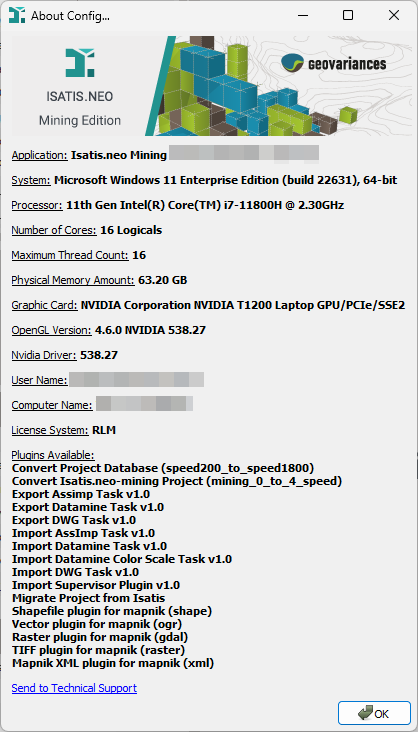The image size is (418, 732).
Task: Select Import Supervisor Plugin v1.0 entry
Action: coord(96,585)
